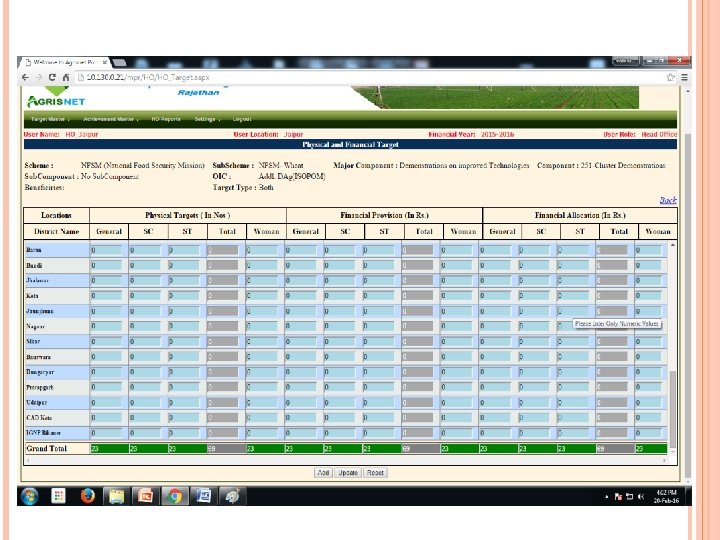
Task: Click the Logout menu item
Action: click(242, 119)
